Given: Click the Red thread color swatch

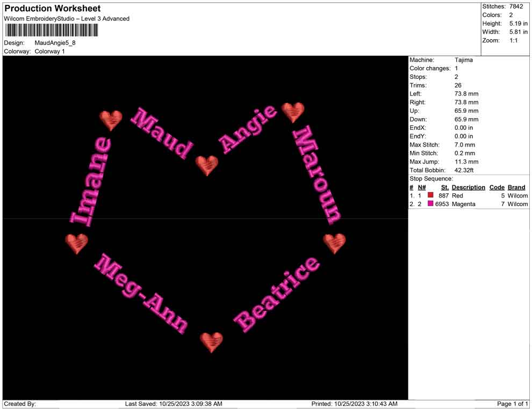Looking at the screenshot, I should tap(430, 196).
